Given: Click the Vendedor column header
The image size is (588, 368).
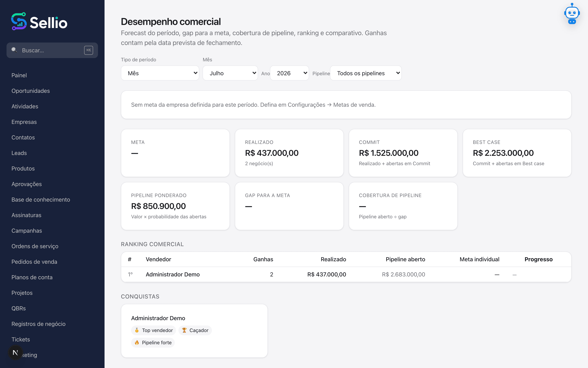Looking at the screenshot, I should pos(158,259).
